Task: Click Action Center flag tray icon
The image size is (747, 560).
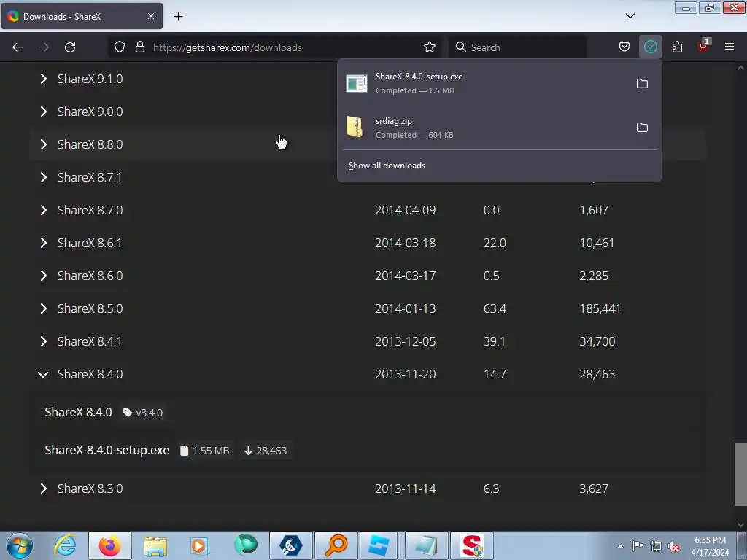Action: pyautogui.click(x=638, y=546)
